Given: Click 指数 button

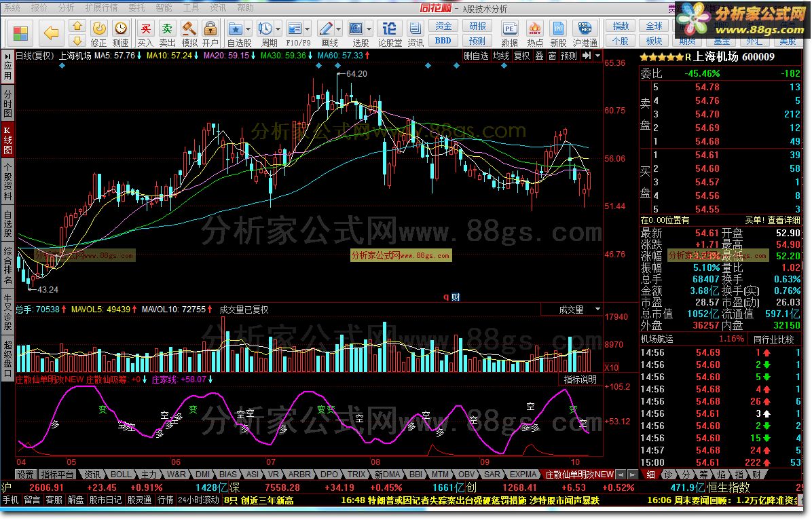Looking at the screenshot, I should 621,26.
